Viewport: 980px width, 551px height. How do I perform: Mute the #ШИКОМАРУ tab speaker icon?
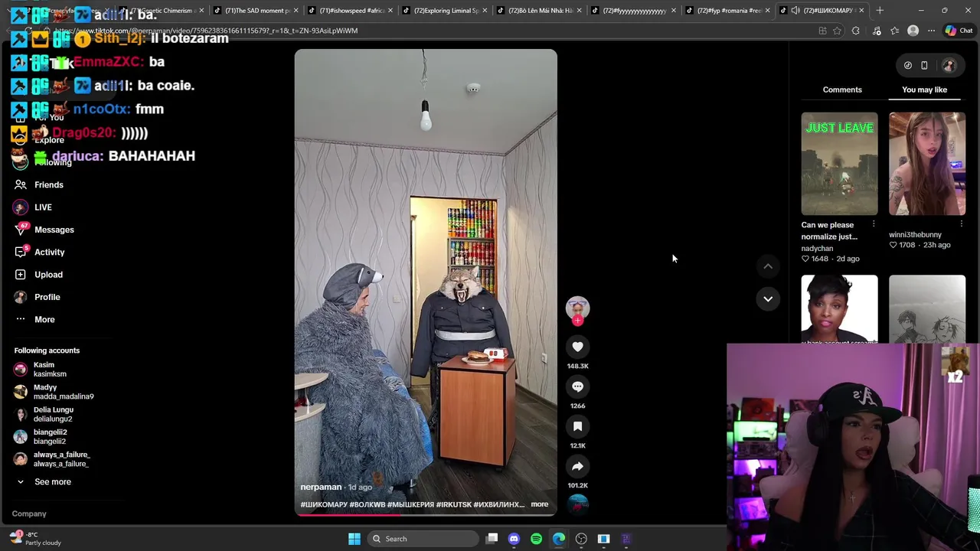(795, 11)
